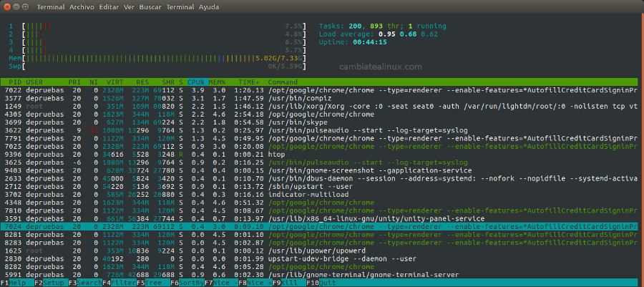The height and width of the screenshot is (287, 644).
Task: Open the Editar menu
Action: 109,7
